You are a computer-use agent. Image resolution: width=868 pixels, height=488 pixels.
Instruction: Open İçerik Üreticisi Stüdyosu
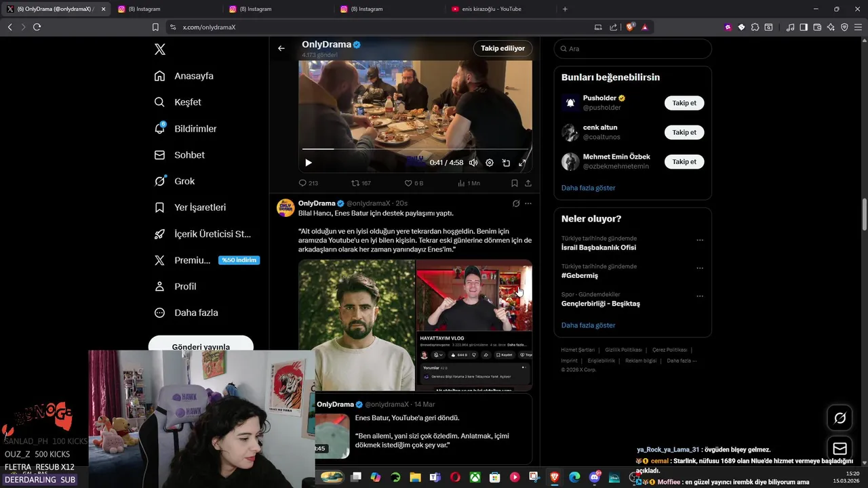click(x=202, y=234)
